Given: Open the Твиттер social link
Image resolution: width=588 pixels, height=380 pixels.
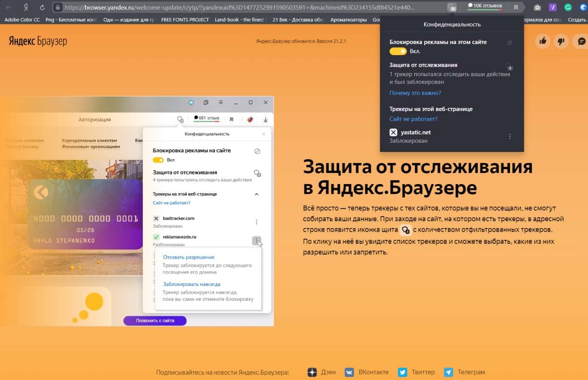Looking at the screenshot, I should tap(416, 372).
